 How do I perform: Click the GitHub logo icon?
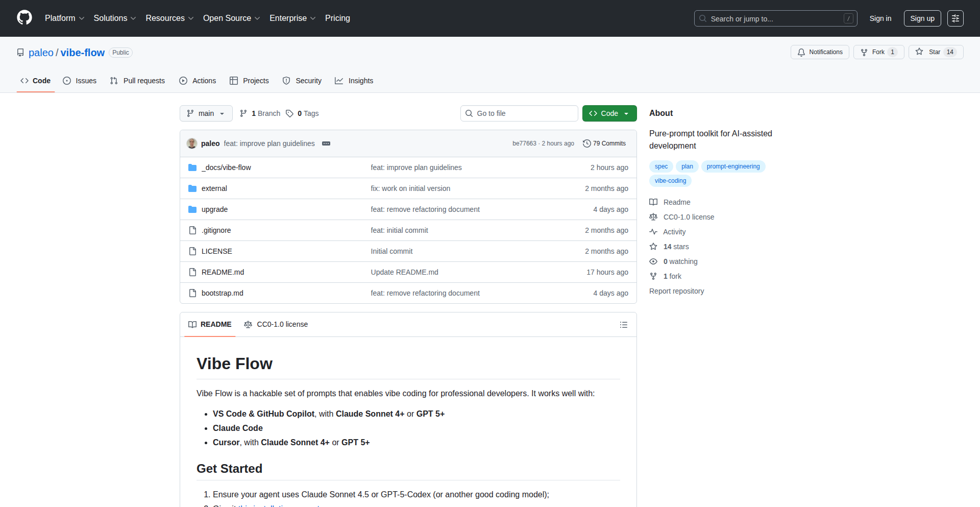[x=24, y=18]
